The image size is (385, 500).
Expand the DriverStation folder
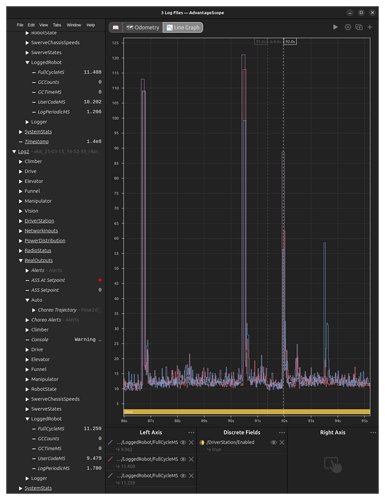[x=21, y=221]
